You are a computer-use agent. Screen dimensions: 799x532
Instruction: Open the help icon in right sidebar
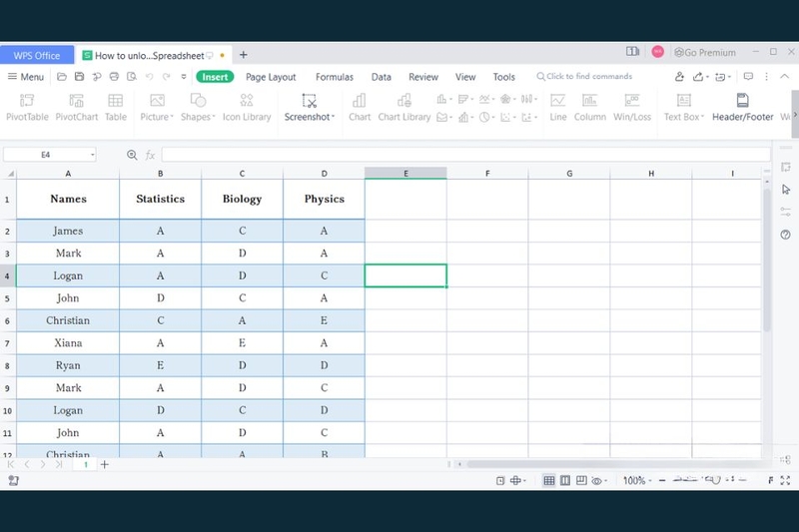[x=785, y=235]
